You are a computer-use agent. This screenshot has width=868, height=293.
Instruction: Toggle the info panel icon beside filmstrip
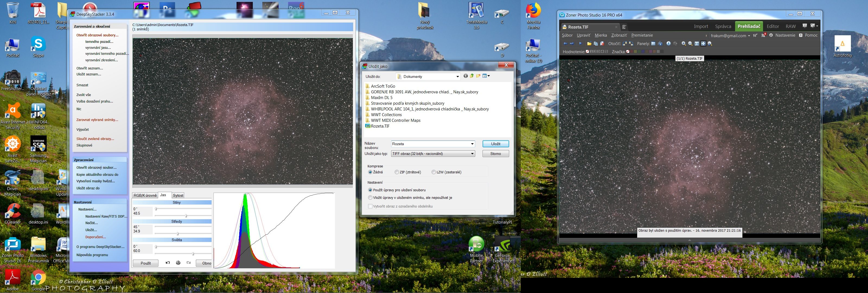click(x=660, y=43)
